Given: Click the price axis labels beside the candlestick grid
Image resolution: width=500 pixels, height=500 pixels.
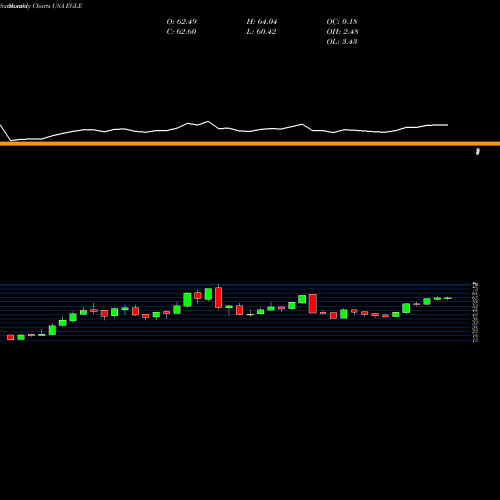Looking at the screenshot, I should coord(476,312).
